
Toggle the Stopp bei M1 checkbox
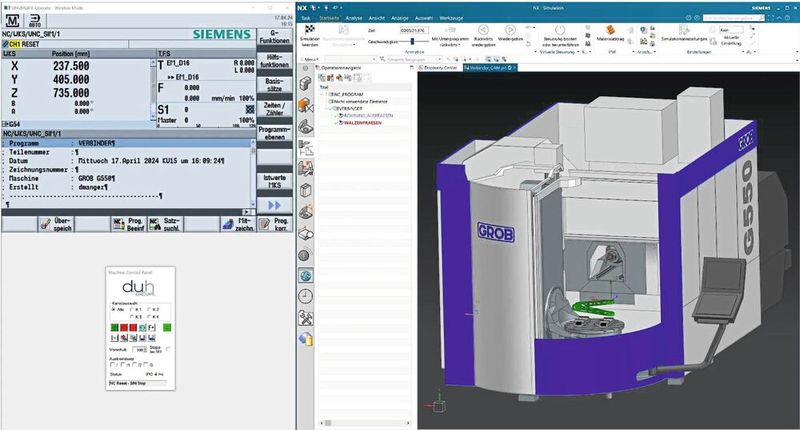[x=168, y=349]
